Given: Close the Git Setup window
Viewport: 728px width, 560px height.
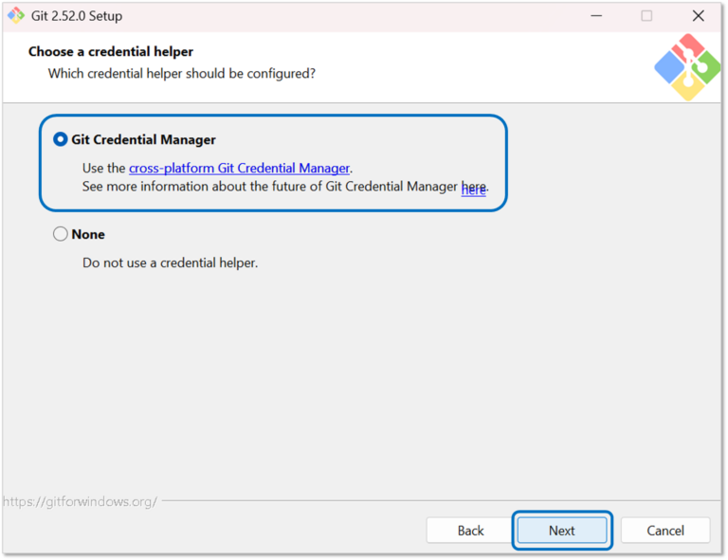Looking at the screenshot, I should 698,16.
